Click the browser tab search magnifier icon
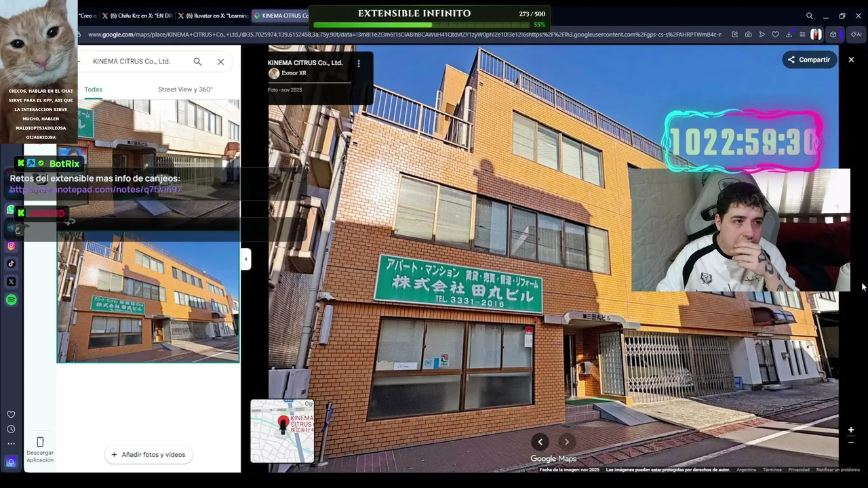Viewport: 868px width, 488px height. (810, 16)
